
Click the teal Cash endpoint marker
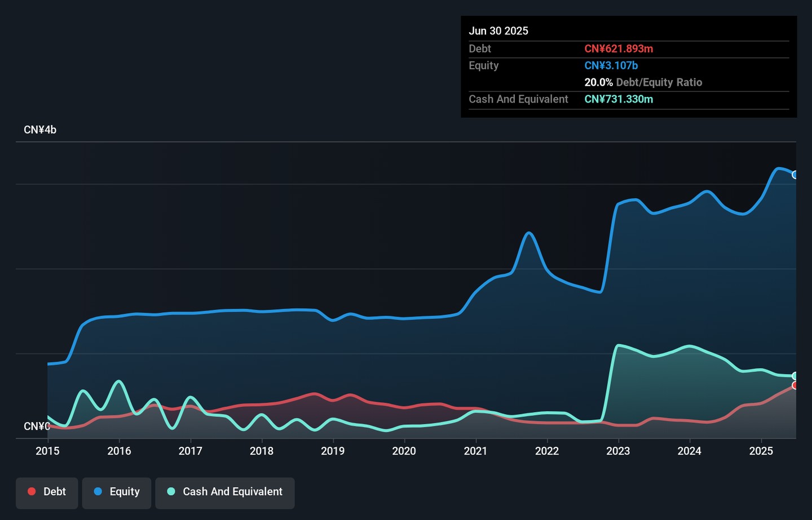coord(795,376)
